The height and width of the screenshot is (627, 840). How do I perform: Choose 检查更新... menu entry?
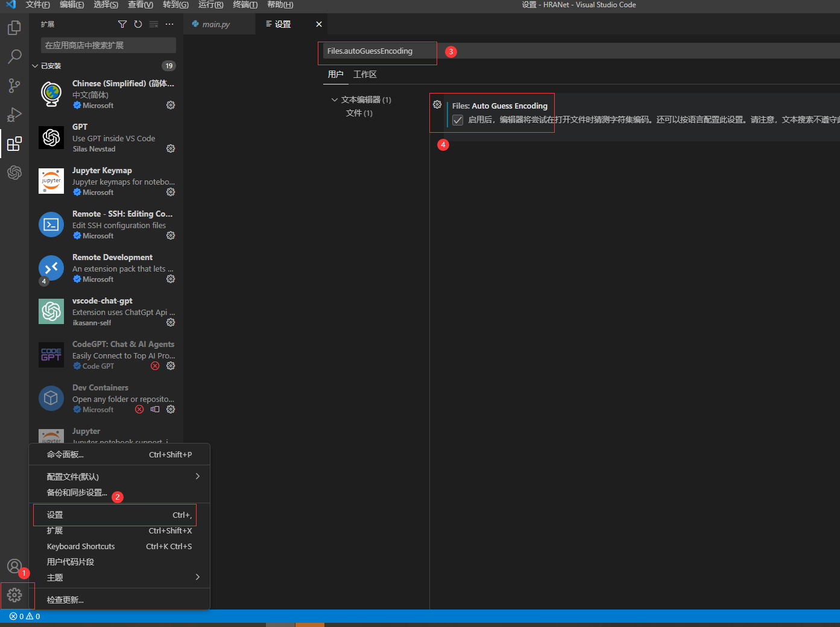point(119,600)
